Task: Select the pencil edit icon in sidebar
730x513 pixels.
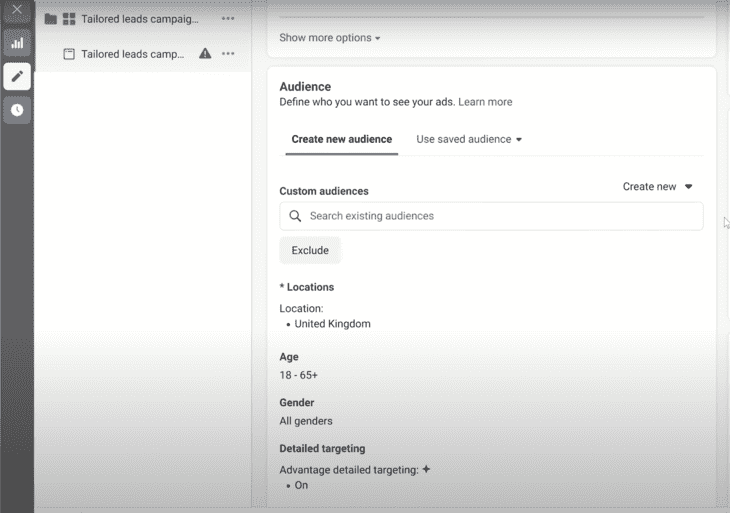Action: (x=17, y=76)
